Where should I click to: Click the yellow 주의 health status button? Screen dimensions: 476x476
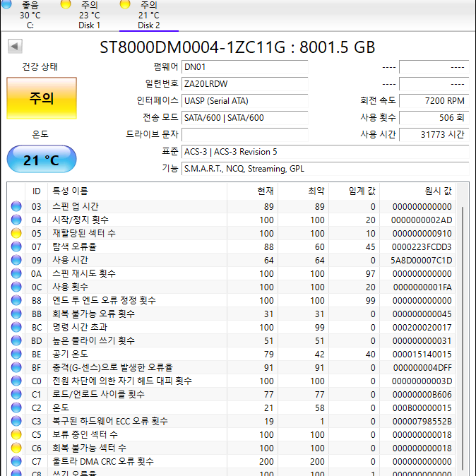coord(42,98)
